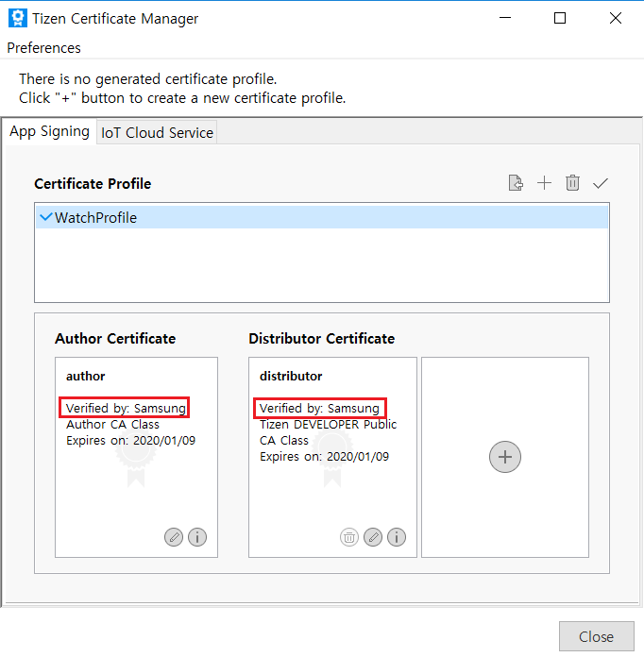Switch to the IoT Cloud Service tab
644x657 pixels.
pos(158,133)
